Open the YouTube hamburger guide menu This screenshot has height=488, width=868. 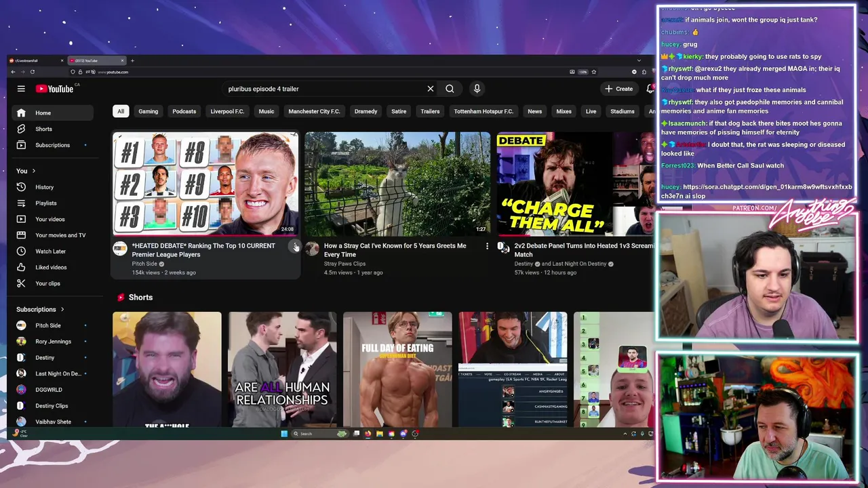pos(21,89)
